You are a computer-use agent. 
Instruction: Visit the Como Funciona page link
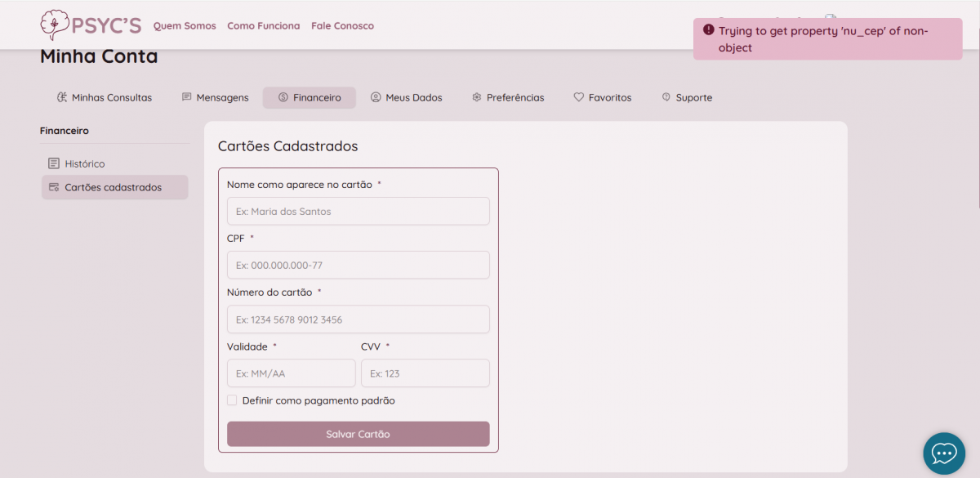pos(263,26)
